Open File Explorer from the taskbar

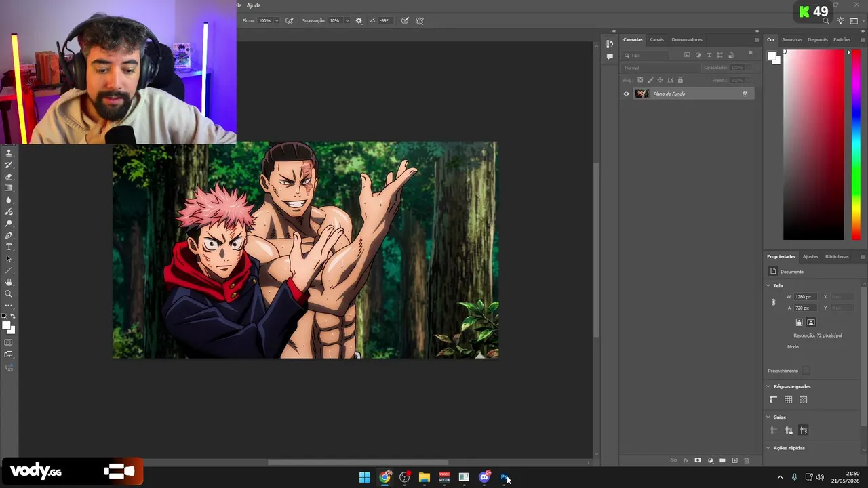coord(425,477)
